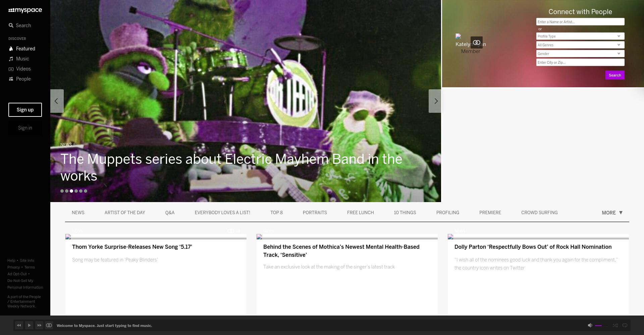Select the sixth carousel dot
The image size is (644, 335).
click(x=86, y=191)
